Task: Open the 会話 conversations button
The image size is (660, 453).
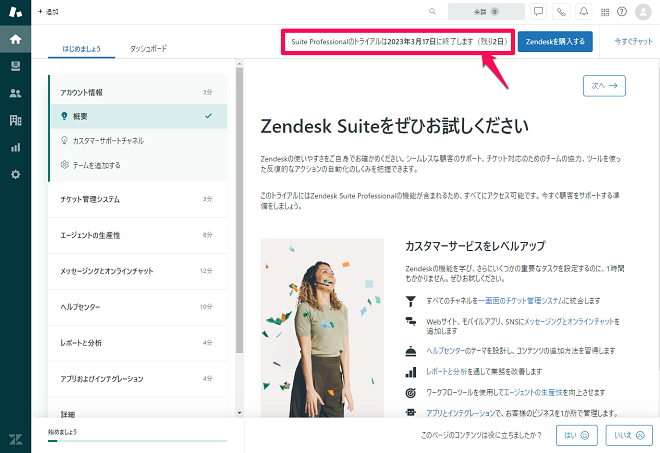Action: point(486,11)
